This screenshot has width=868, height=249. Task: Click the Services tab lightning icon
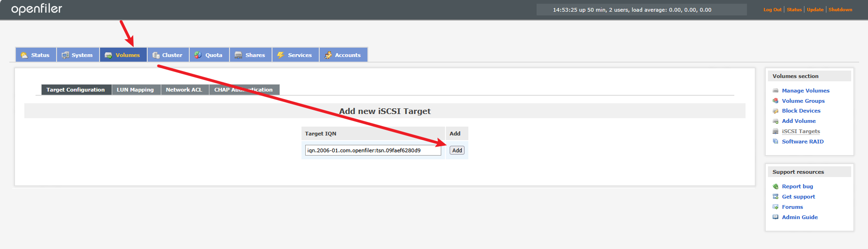pyautogui.click(x=281, y=55)
